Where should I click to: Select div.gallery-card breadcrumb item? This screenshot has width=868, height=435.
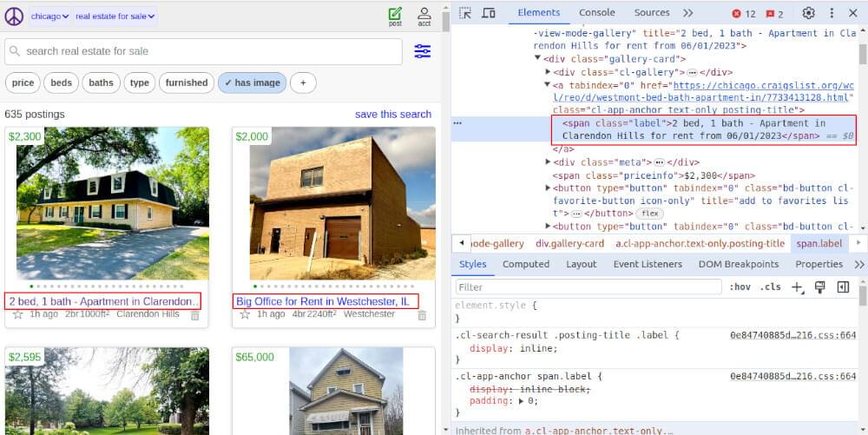coord(569,243)
